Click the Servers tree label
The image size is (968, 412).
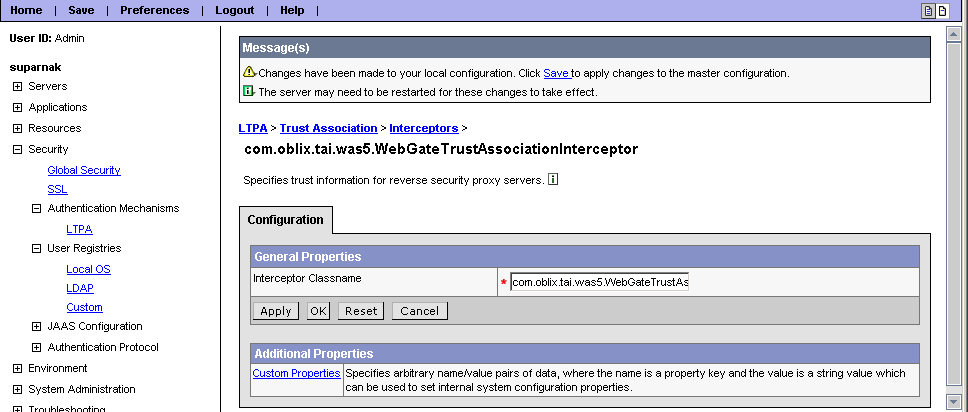pos(48,86)
